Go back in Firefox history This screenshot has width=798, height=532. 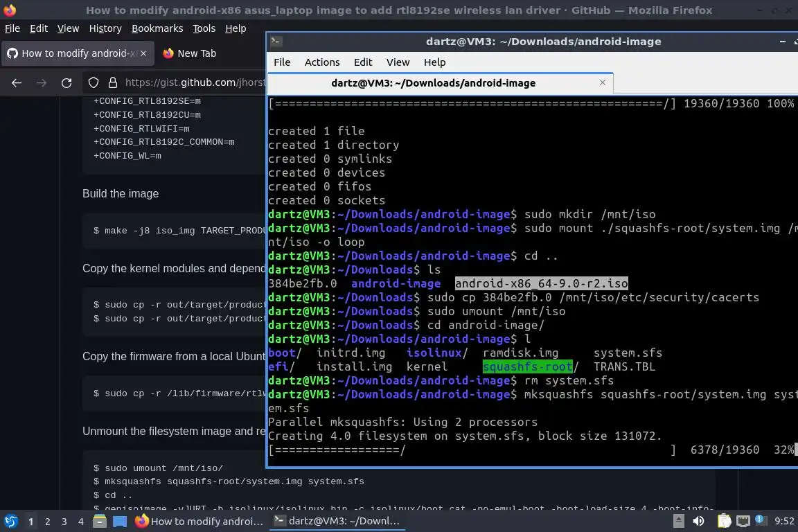(x=17, y=82)
